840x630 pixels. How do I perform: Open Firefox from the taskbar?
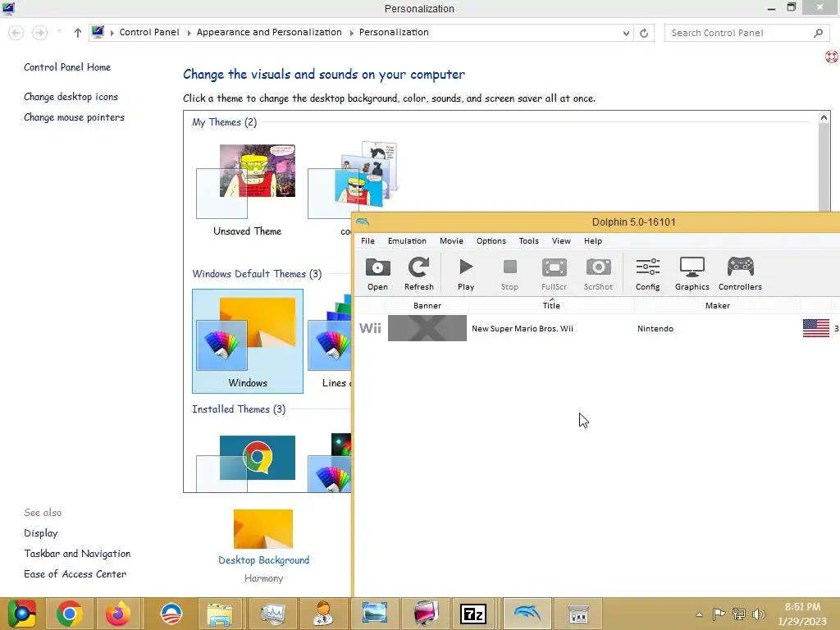pos(118,614)
